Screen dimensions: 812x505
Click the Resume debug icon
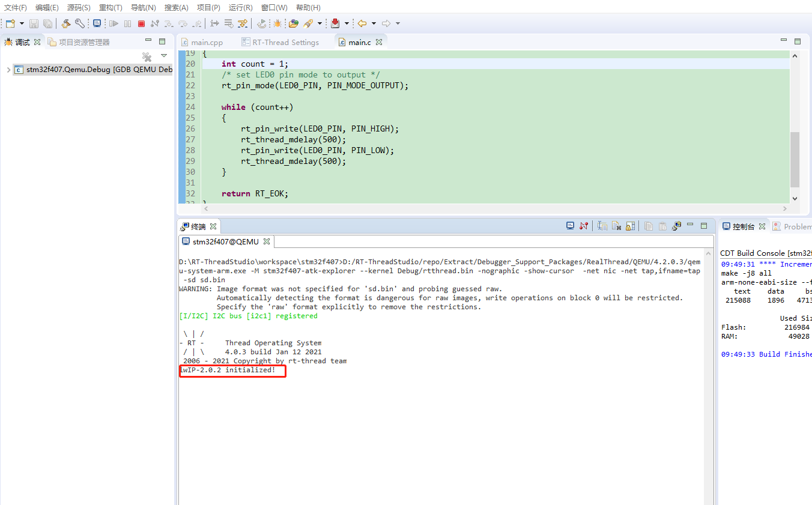(x=114, y=23)
